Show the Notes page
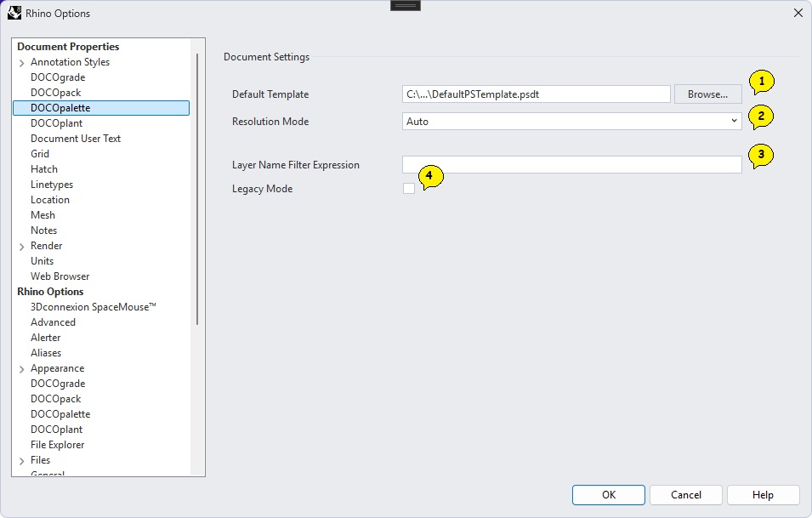Viewport: 812px width, 518px height. tap(43, 230)
